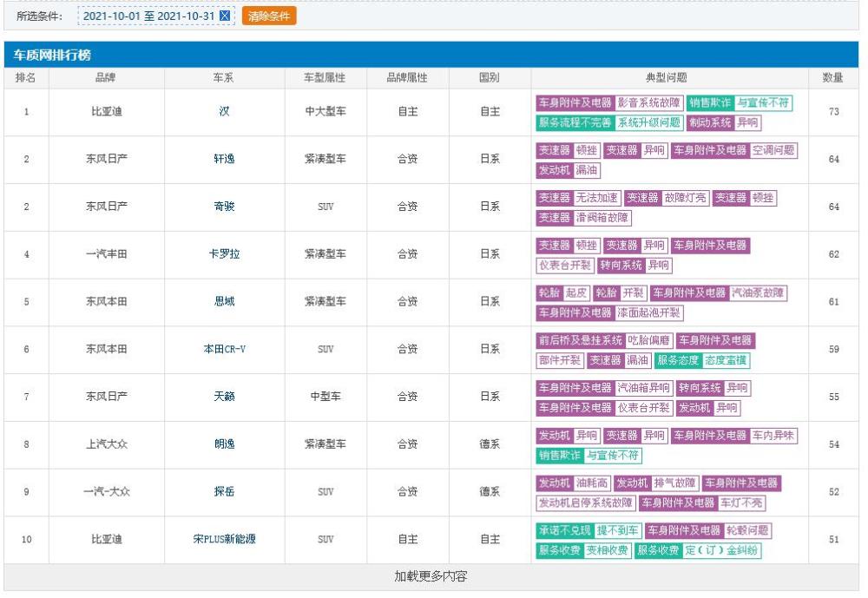
Task: Select the 车内异味 issue tag
Action: coord(773,437)
